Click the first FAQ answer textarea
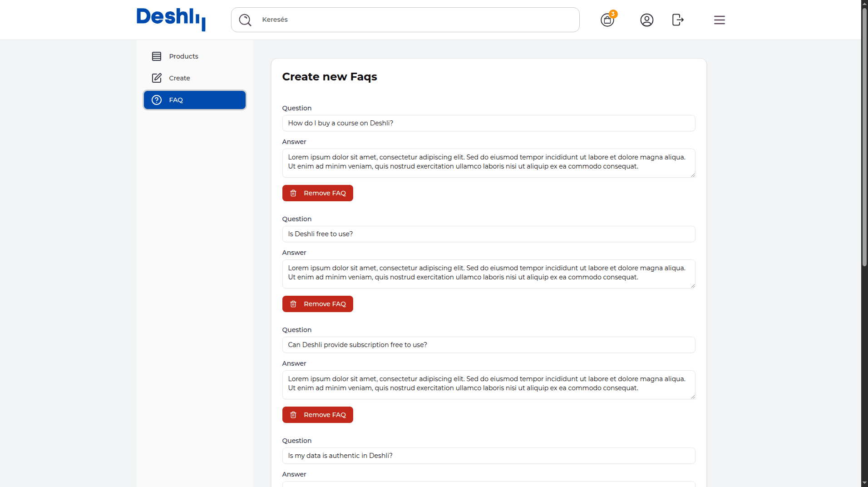Viewport: 868px width, 487px height. click(488, 163)
